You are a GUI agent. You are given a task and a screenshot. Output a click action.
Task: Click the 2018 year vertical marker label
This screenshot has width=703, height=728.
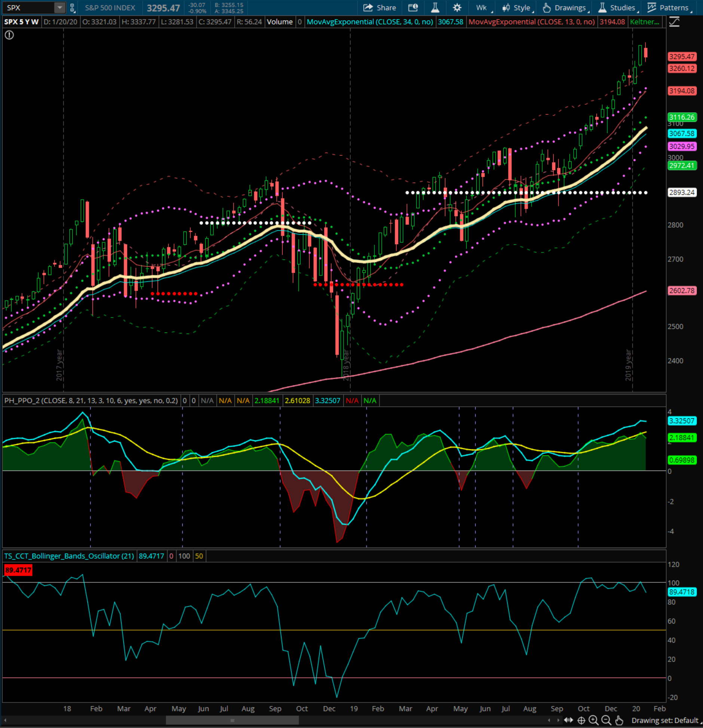(346, 365)
